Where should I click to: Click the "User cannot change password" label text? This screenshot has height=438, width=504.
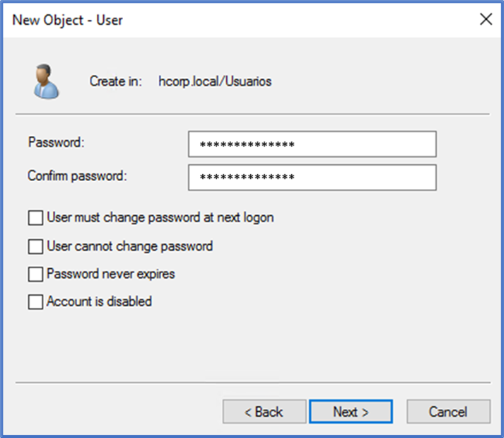point(130,246)
